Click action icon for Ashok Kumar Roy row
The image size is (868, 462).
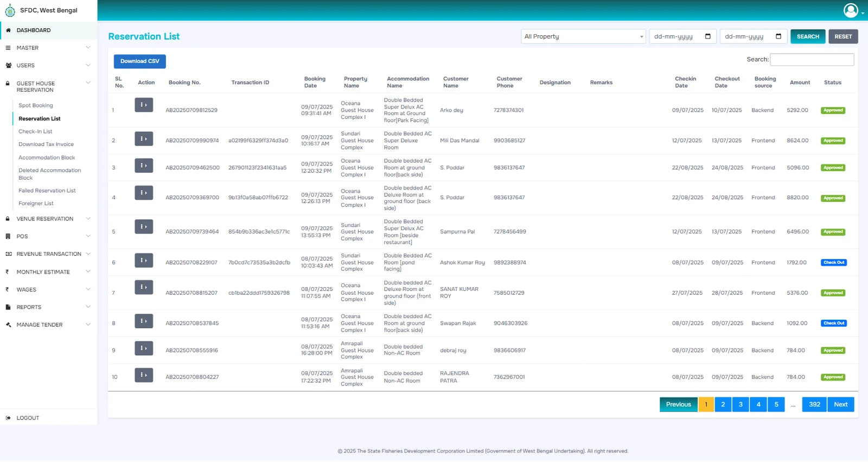tap(144, 261)
